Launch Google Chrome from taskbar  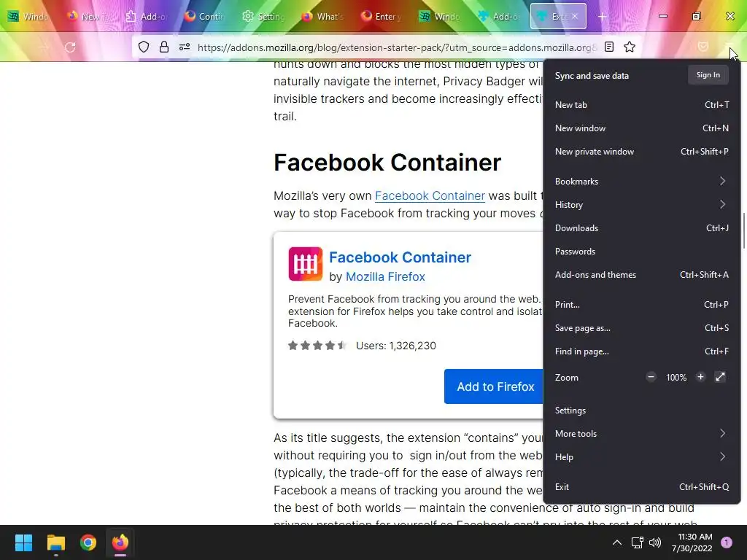tap(88, 542)
